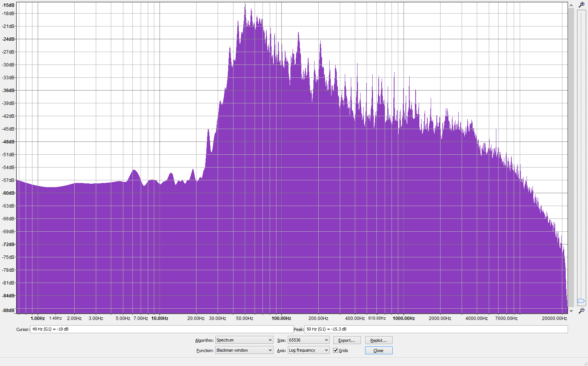The height and width of the screenshot is (366, 588).
Task: Open the Algorithm dropdown showing Spectrum
Action: [x=244, y=340]
